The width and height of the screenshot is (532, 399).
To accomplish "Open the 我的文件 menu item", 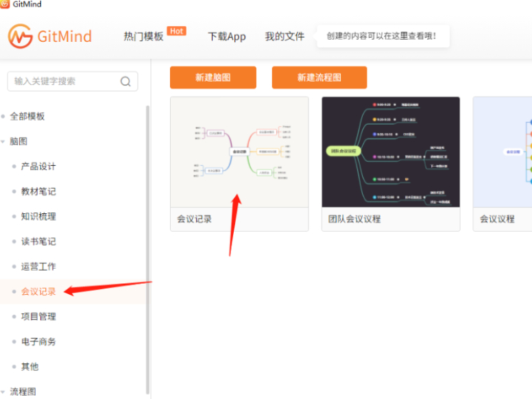I will [285, 36].
